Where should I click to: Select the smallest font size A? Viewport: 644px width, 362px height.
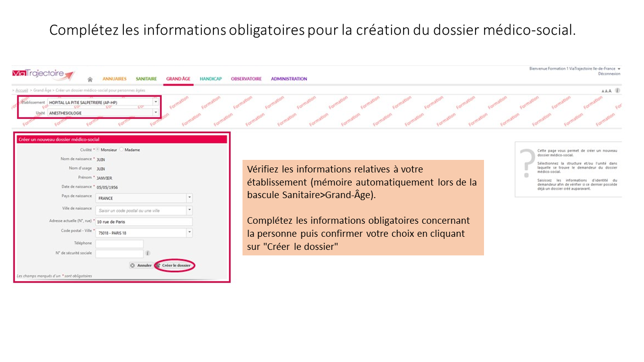tap(603, 91)
